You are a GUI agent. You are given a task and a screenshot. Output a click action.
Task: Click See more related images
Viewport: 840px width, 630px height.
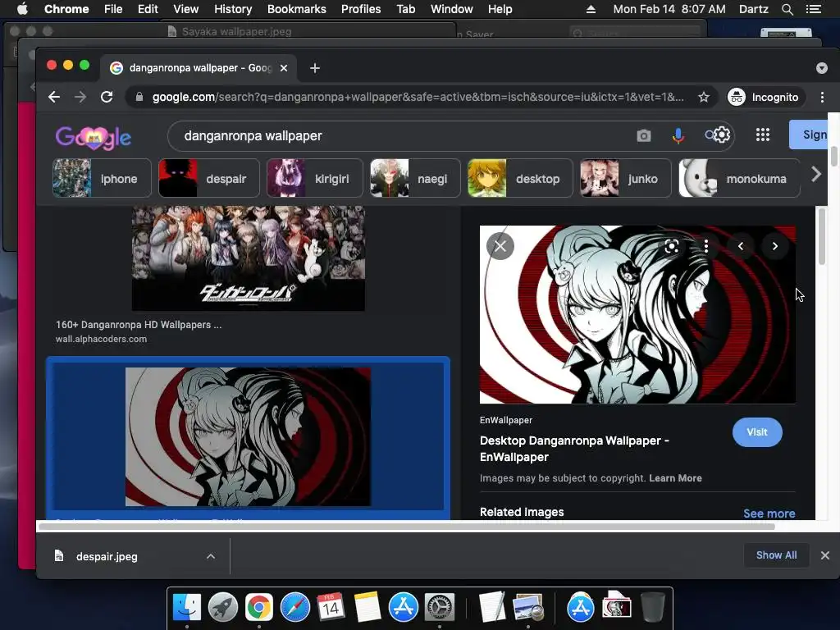[769, 514]
